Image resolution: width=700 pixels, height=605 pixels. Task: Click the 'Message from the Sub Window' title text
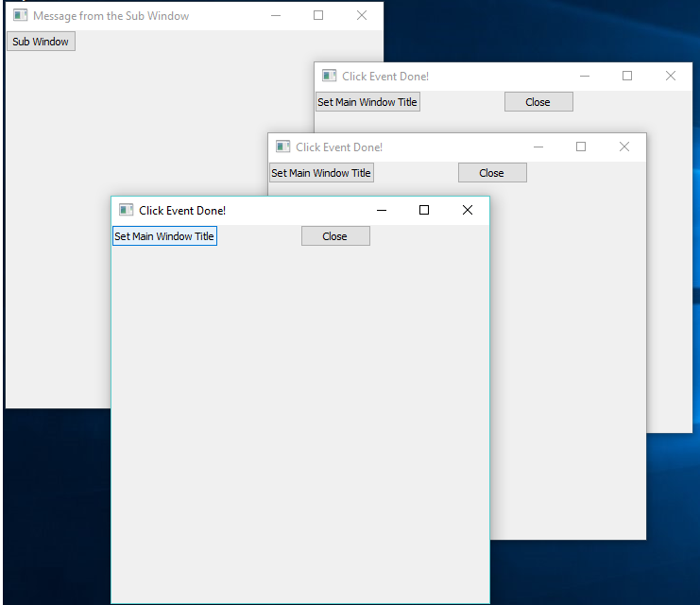111,16
